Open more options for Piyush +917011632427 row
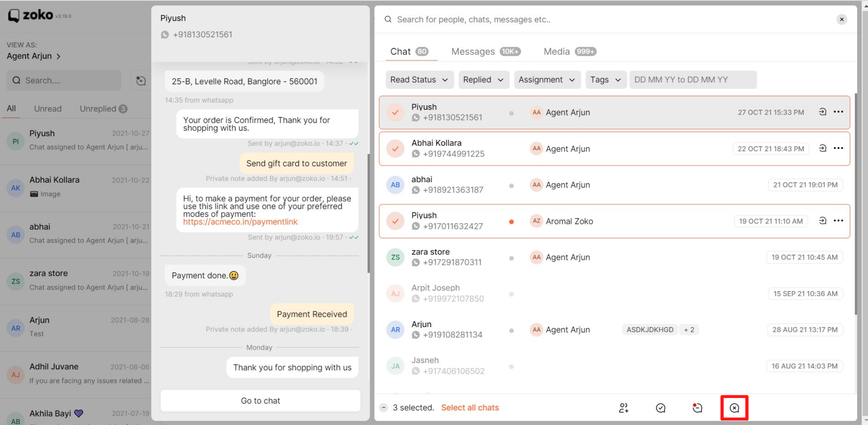The width and height of the screenshot is (868, 425). coord(838,221)
